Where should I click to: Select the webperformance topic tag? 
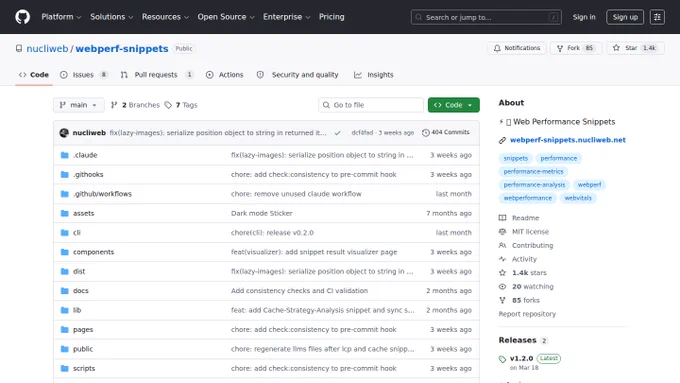coord(528,198)
